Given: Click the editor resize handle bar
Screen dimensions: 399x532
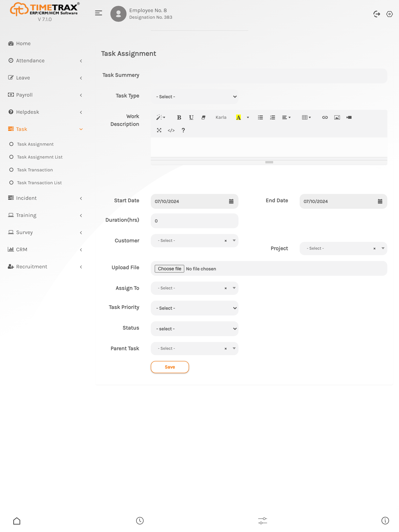Looking at the screenshot, I should (269, 162).
